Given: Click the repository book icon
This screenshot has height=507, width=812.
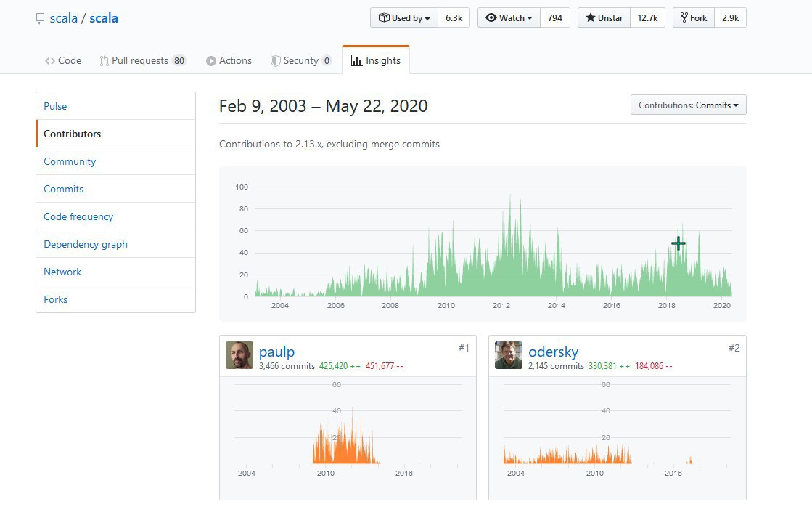Looking at the screenshot, I should (x=40, y=19).
